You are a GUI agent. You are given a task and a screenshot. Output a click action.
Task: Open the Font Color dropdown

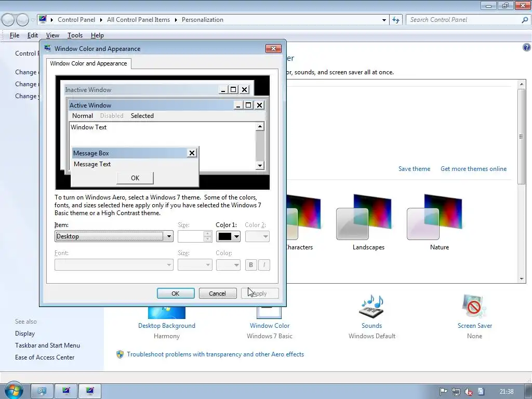pyautogui.click(x=228, y=264)
